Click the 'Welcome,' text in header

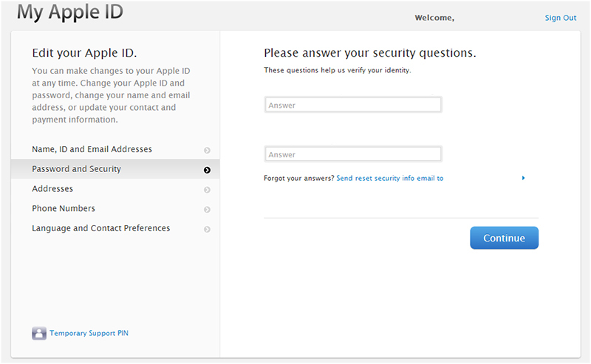pyautogui.click(x=434, y=18)
